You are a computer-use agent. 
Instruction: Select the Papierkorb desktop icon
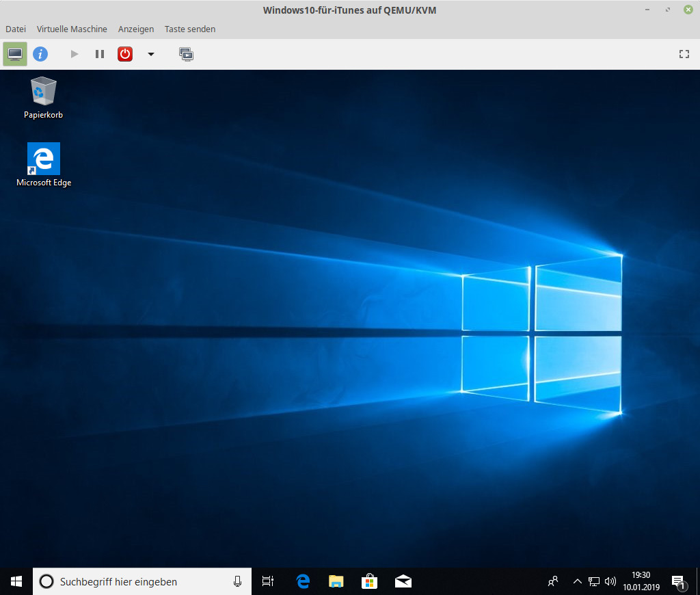pyautogui.click(x=43, y=97)
